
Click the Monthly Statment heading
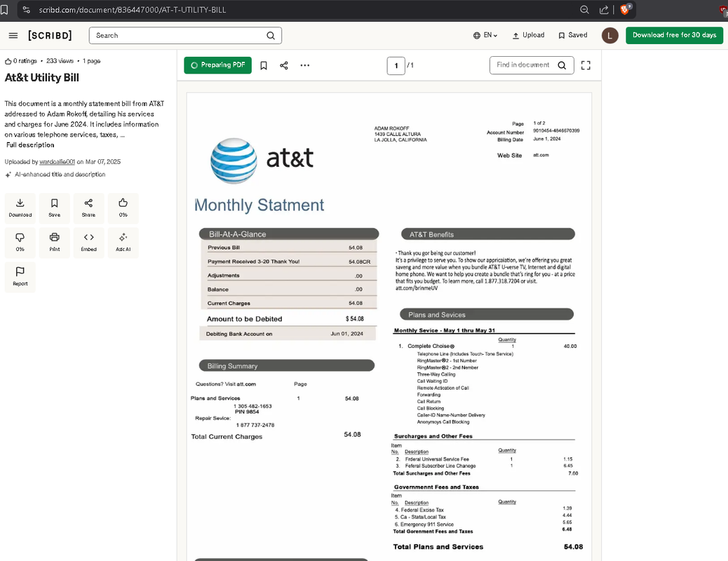pos(259,205)
